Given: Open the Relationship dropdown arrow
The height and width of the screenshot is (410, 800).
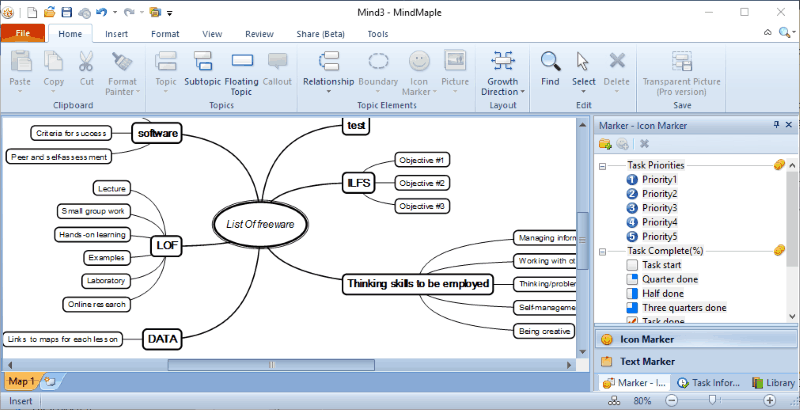Looking at the screenshot, I should [x=329, y=92].
